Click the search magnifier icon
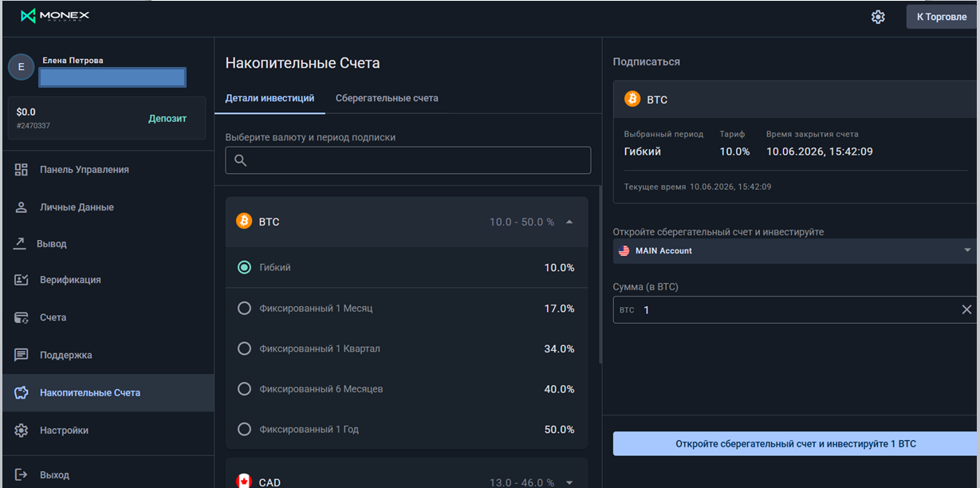 pos(241,160)
